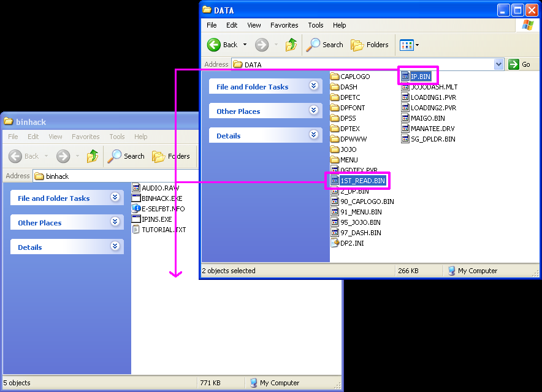
Task: Open Tools menu in binhack window
Action: click(x=117, y=137)
